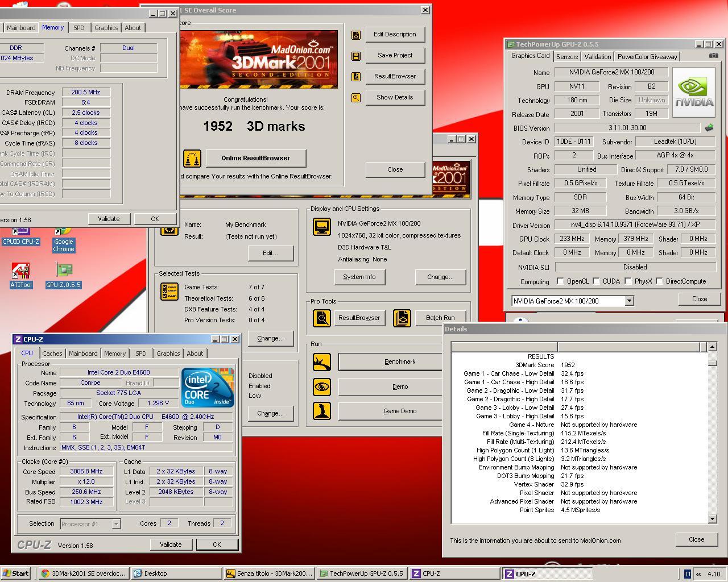
Task: Click the Game Demo button
Action: pyautogui.click(x=391, y=411)
